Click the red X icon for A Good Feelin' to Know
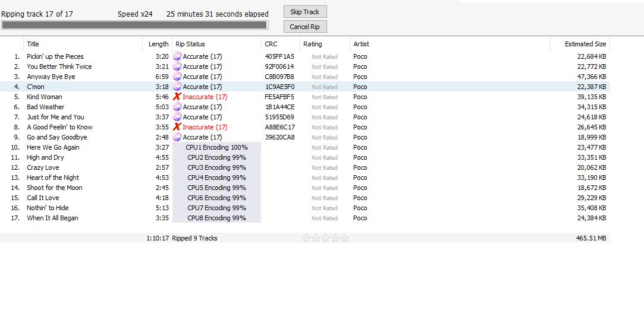The image size is (644, 323). tap(177, 127)
